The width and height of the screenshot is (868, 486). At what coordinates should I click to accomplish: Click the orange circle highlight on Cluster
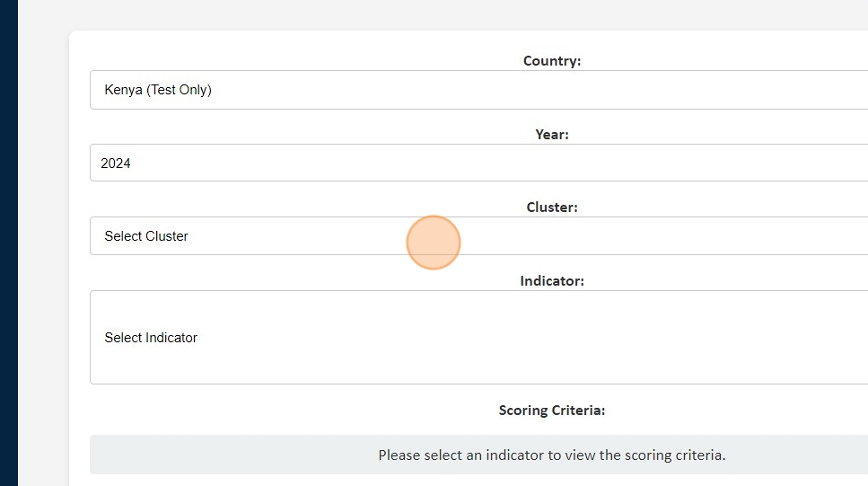click(434, 243)
